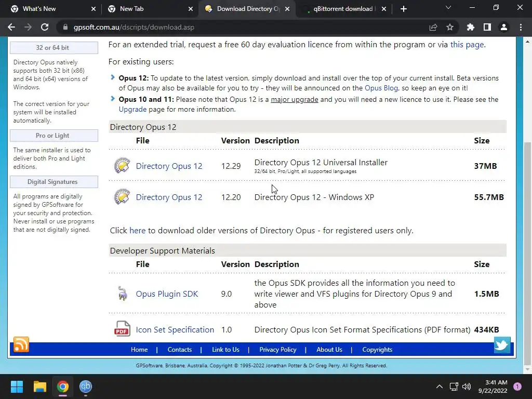Open the Privacy Policy footer link
This screenshot has width=532, height=399.
pos(278,350)
